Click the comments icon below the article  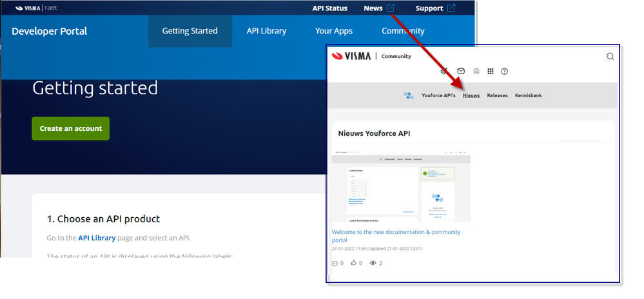pyautogui.click(x=335, y=263)
